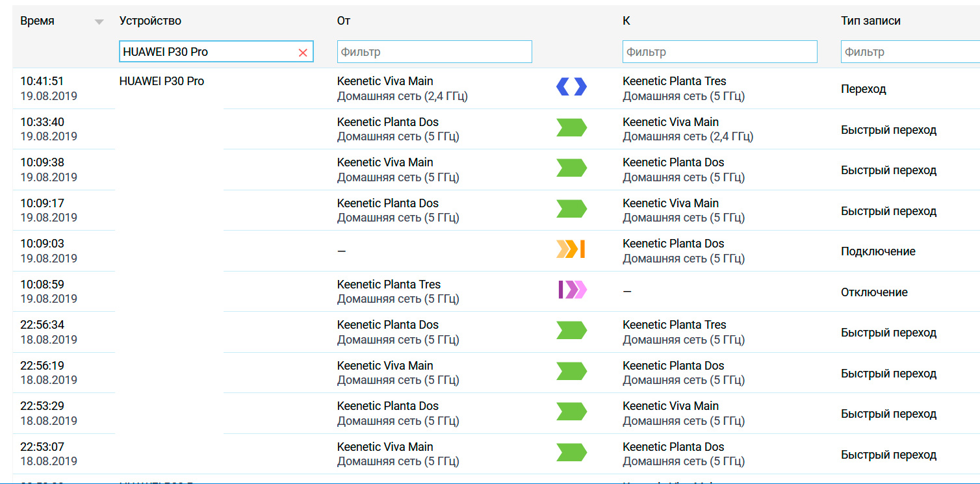Select the Отключение record type entry
Image resolution: width=980 pixels, height=484 pixels.
pos(874,292)
